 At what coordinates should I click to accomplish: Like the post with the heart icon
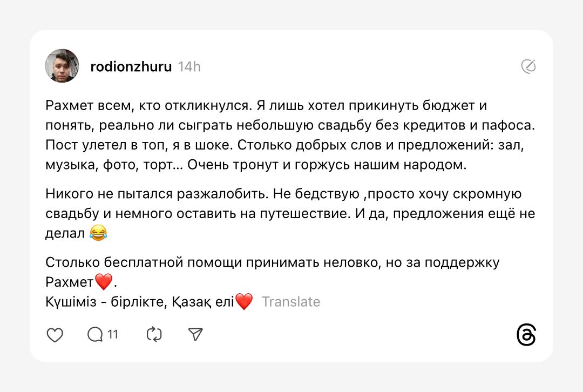pos(55,335)
